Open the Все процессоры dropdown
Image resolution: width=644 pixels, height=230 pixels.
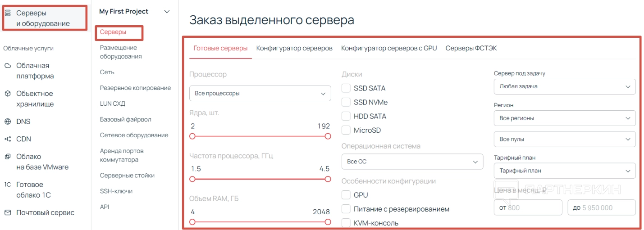coord(260,94)
